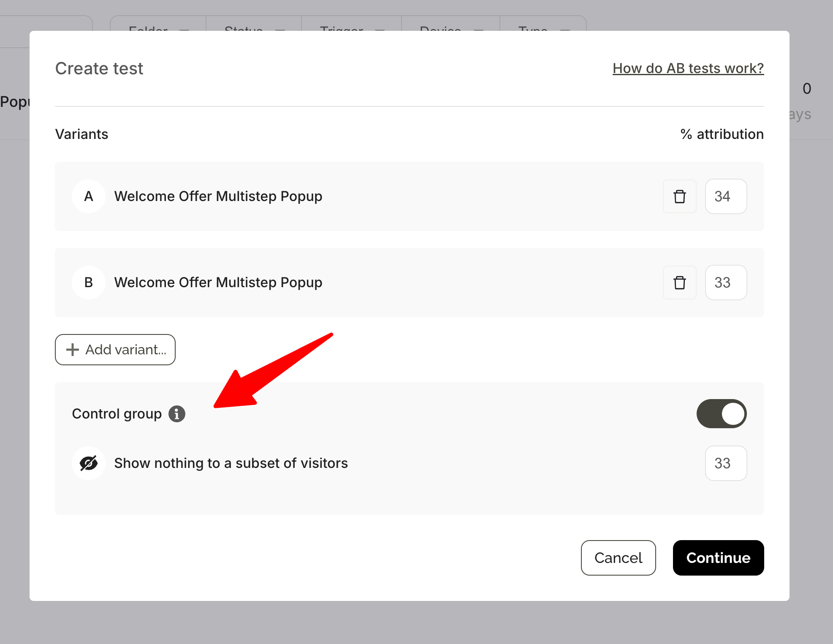Screen dimensions: 833x644
Task: Edit variant A attribution percentage field
Action: (x=725, y=196)
